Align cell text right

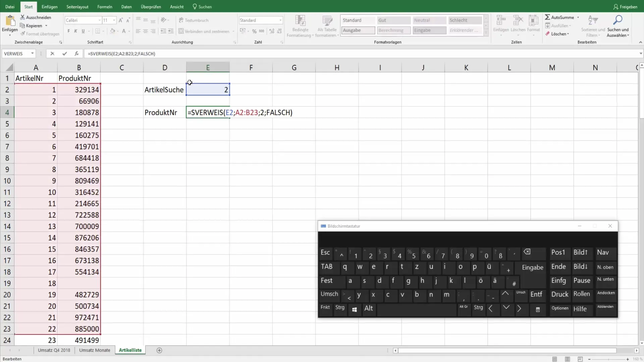pyautogui.click(x=153, y=31)
